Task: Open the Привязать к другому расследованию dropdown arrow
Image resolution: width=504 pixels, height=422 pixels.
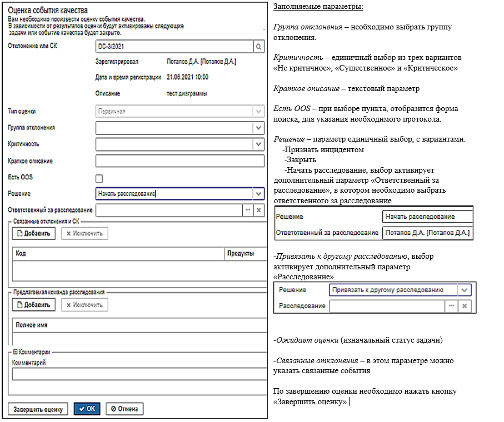Action: tap(464, 290)
